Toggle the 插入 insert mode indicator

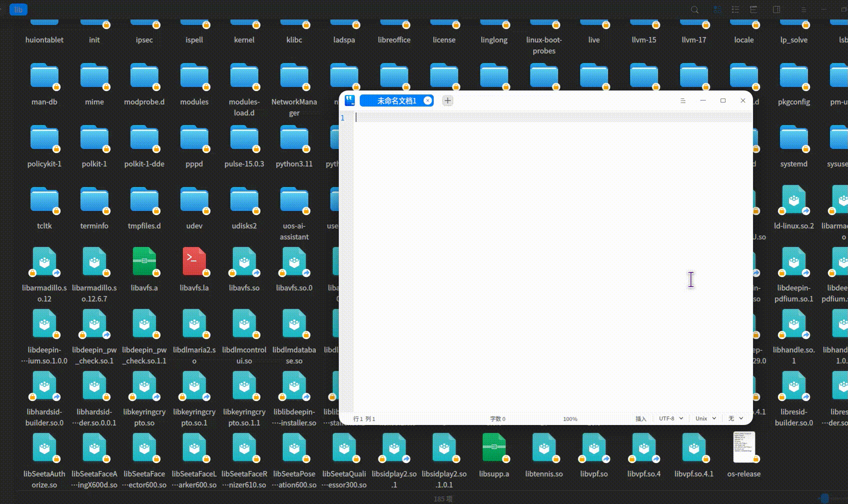click(640, 419)
